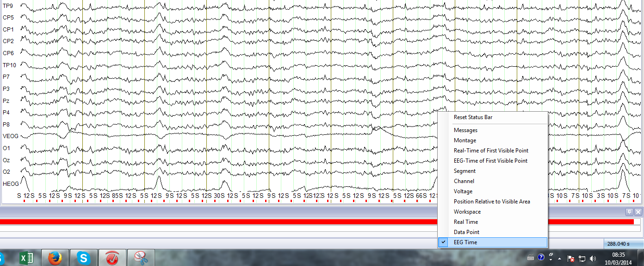Uncheck the EEG Time status option
The height and width of the screenshot is (266, 644).
492,242
